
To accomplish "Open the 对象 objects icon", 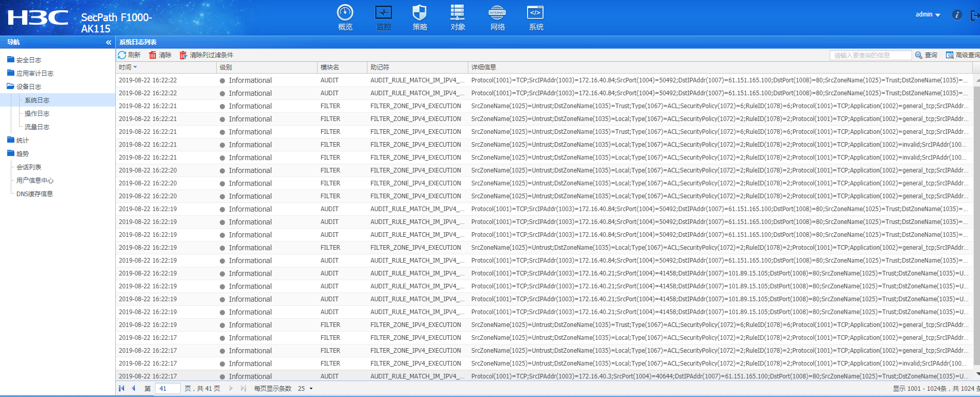I will pos(457,13).
